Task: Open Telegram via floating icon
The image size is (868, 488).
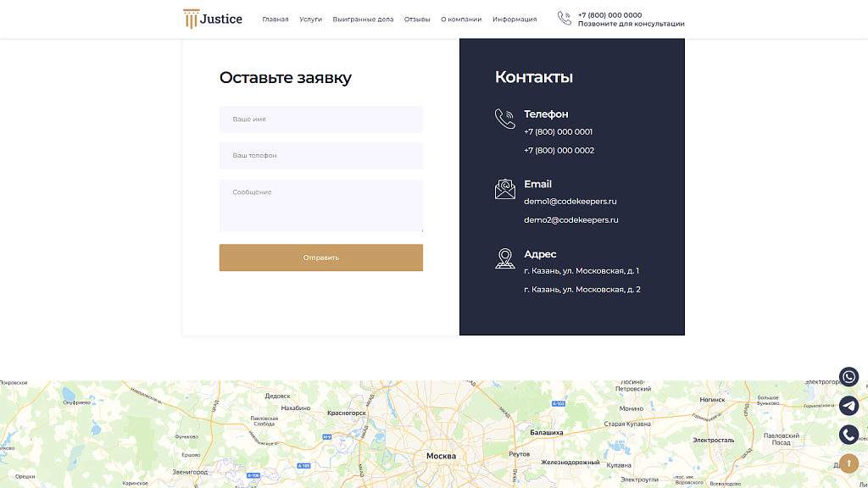Action: pyautogui.click(x=849, y=406)
